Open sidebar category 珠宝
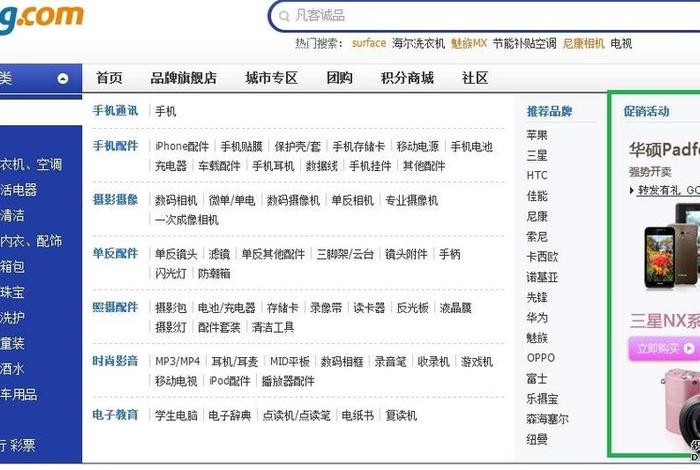This screenshot has width=700, height=470. 12,292
